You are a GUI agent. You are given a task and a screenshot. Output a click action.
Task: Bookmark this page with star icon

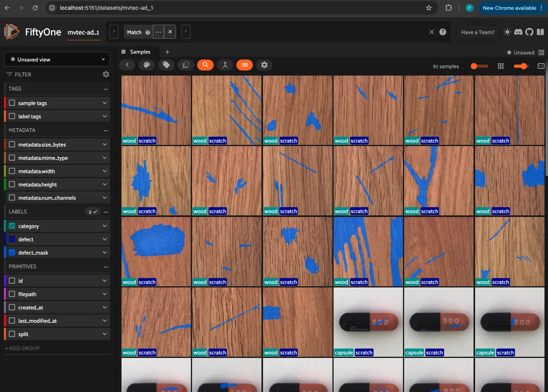[x=429, y=8]
